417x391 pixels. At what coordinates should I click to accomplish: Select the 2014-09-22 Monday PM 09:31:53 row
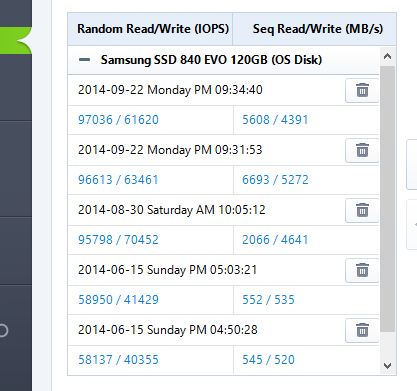coord(223,150)
